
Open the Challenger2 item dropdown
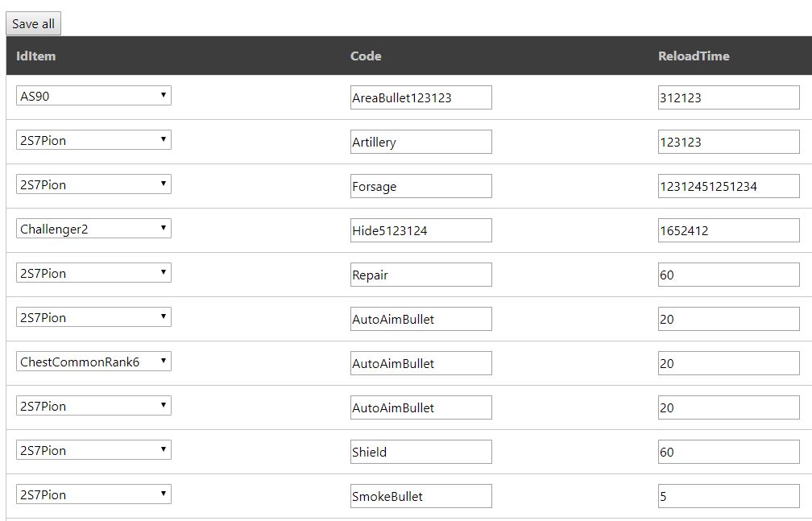tap(93, 229)
